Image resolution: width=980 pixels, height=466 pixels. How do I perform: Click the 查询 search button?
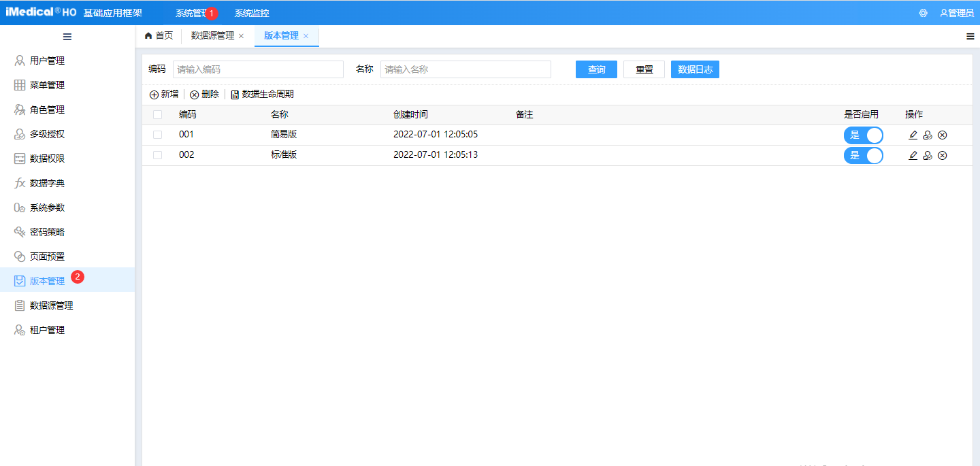click(595, 69)
